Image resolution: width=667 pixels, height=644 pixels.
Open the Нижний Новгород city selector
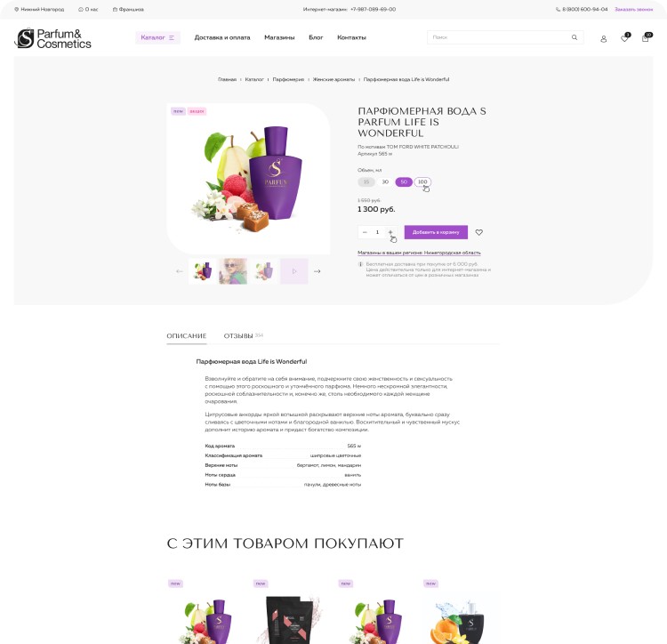39,10
